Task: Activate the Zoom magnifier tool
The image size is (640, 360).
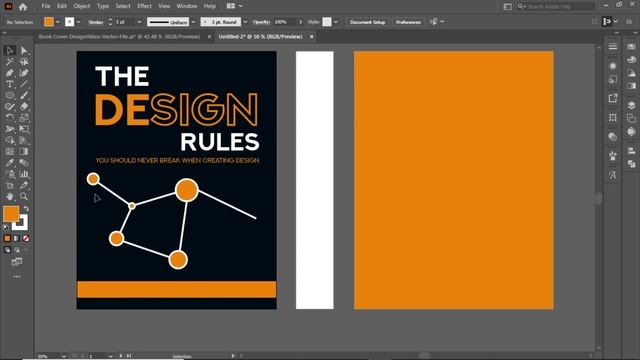Action: click(24, 197)
